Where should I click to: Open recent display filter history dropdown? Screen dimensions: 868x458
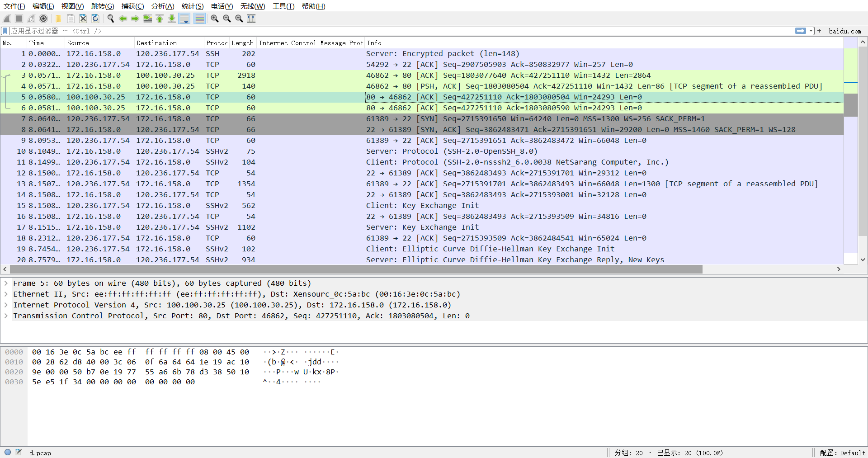(x=811, y=31)
